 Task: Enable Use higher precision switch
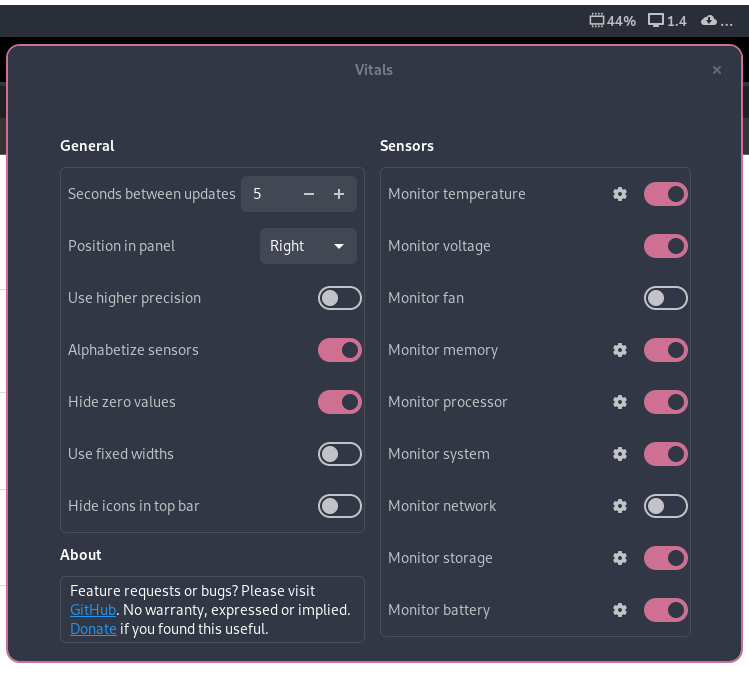(340, 298)
